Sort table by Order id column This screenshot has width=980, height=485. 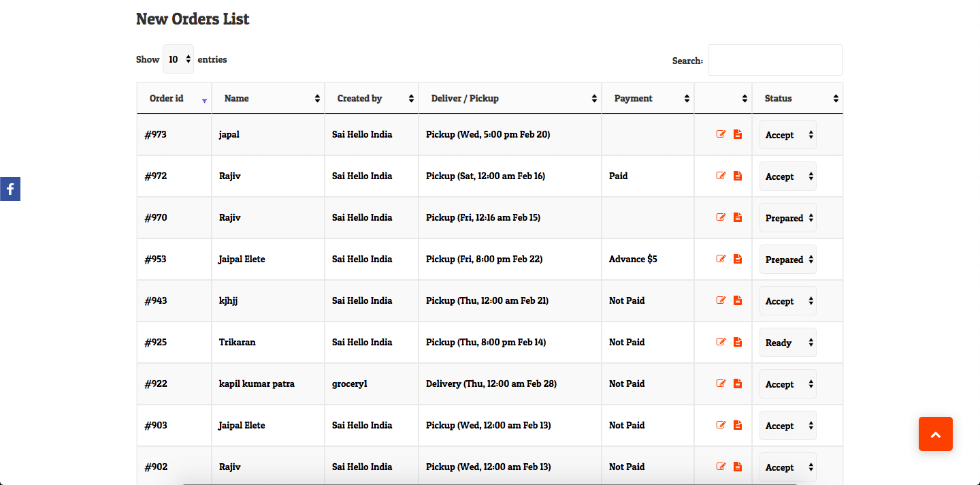tap(174, 98)
